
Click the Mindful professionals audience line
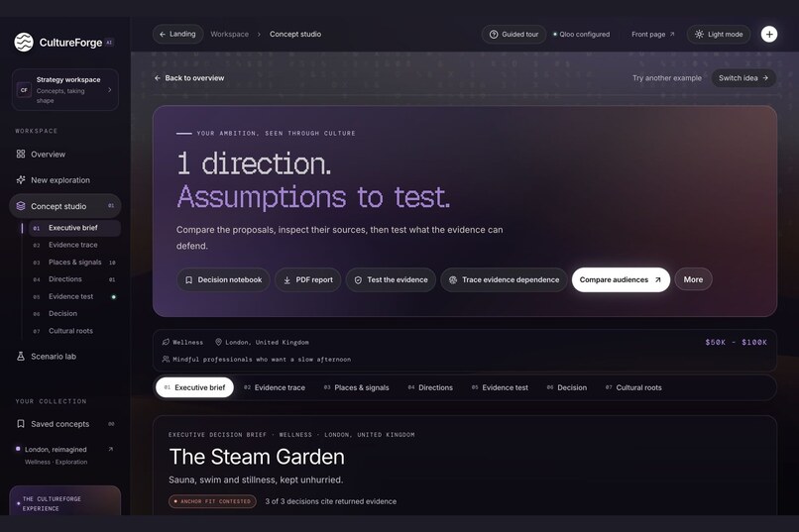pyautogui.click(x=257, y=360)
